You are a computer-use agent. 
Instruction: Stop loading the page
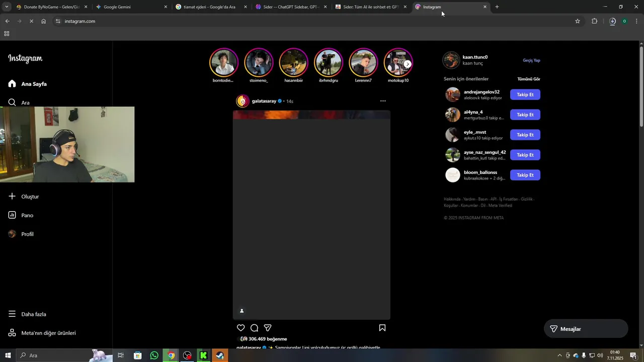31,21
